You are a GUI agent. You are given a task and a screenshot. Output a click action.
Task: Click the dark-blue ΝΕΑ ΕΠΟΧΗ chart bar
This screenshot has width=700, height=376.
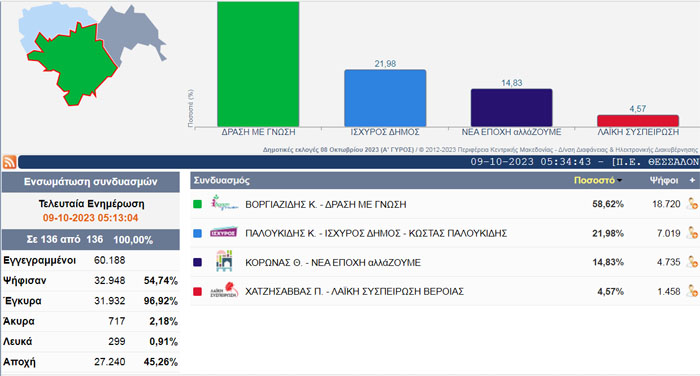(512, 107)
